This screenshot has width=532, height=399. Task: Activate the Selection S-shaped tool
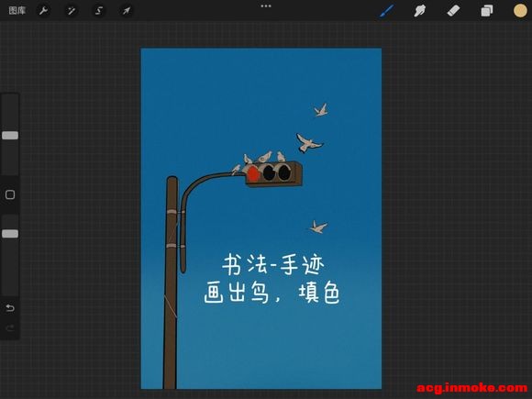[x=99, y=11]
